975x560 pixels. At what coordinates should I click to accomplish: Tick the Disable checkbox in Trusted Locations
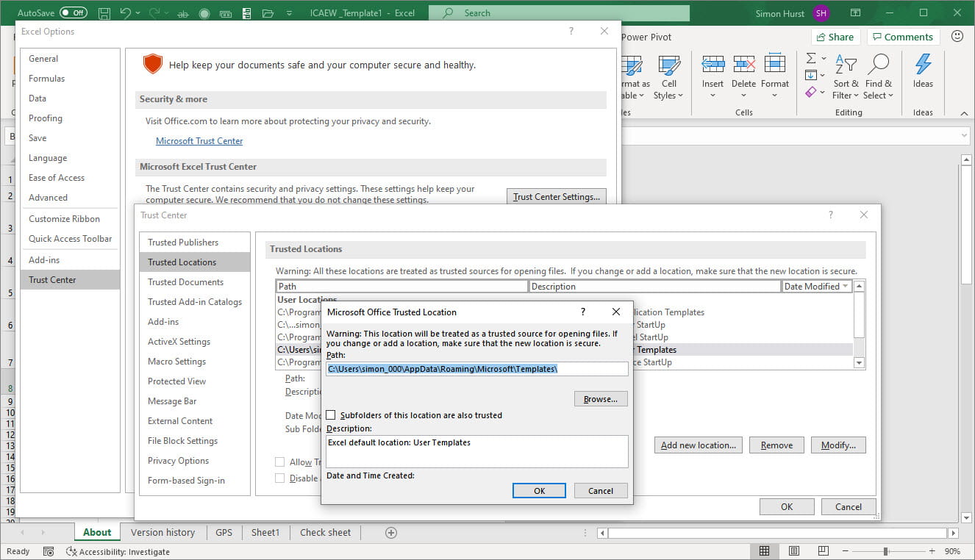279,478
